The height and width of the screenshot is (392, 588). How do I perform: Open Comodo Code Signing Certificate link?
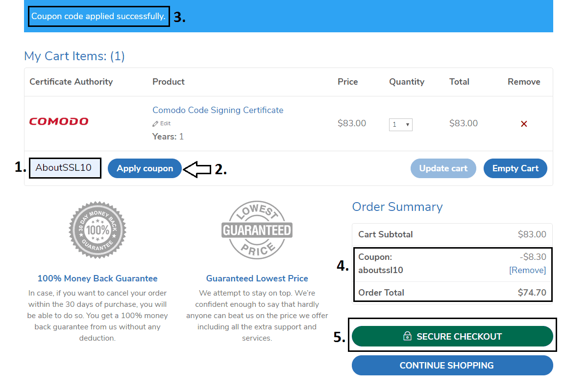click(218, 110)
